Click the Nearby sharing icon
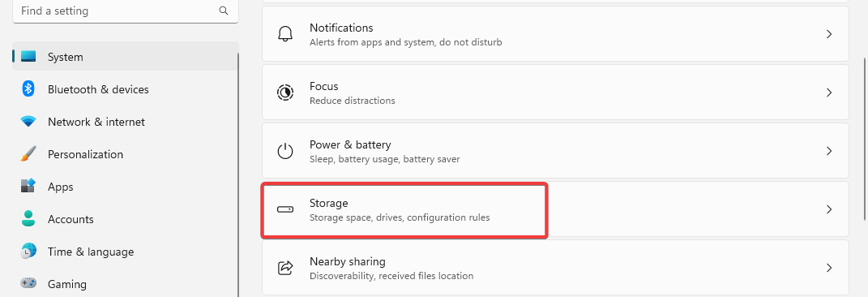This screenshot has width=868, height=297. [x=285, y=268]
